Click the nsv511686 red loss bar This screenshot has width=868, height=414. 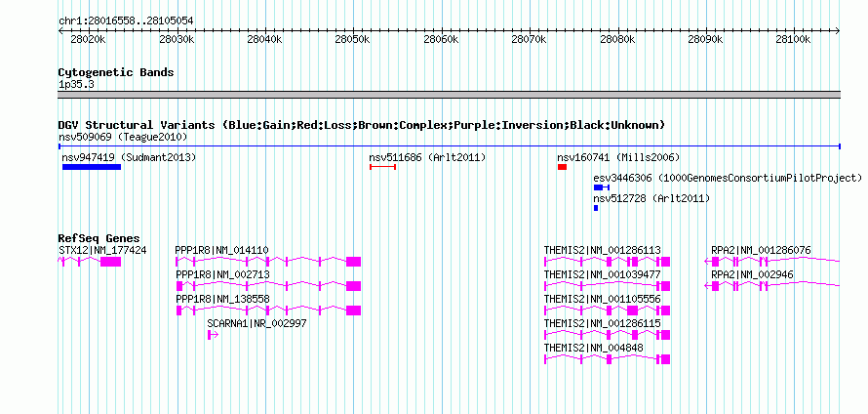point(382,167)
